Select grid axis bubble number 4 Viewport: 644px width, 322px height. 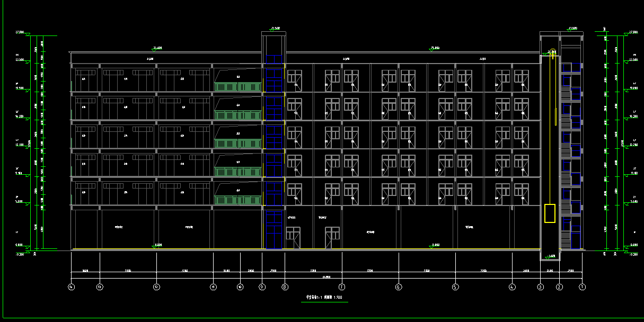tap(512, 287)
